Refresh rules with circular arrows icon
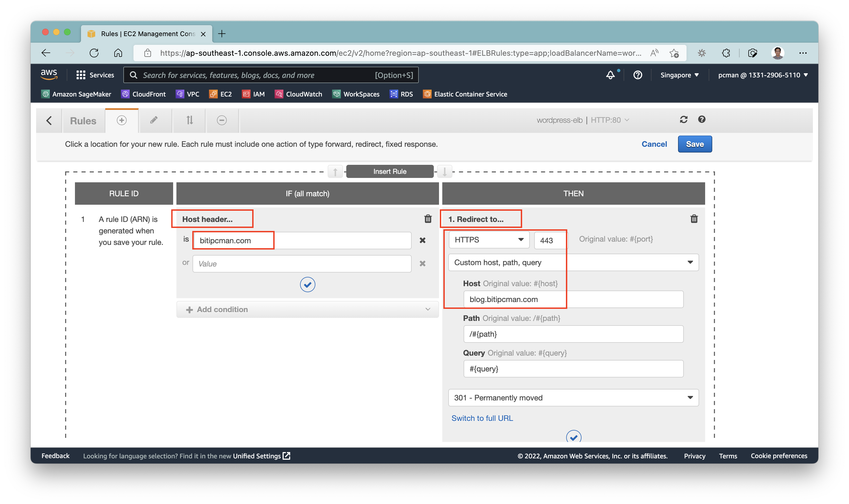This screenshot has width=849, height=504. (x=684, y=119)
